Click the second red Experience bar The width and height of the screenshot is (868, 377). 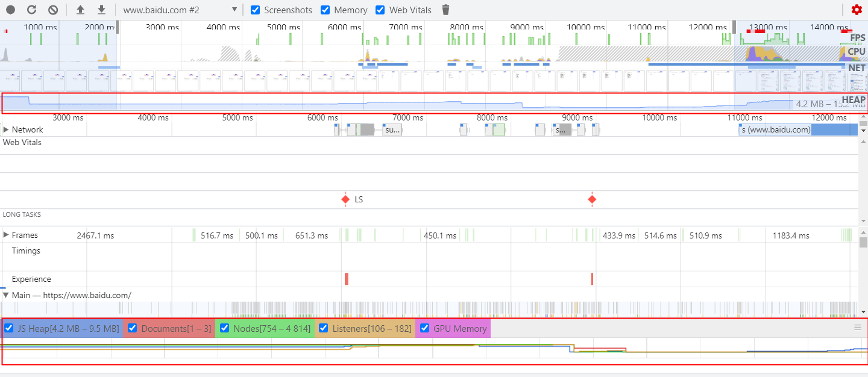click(x=593, y=279)
